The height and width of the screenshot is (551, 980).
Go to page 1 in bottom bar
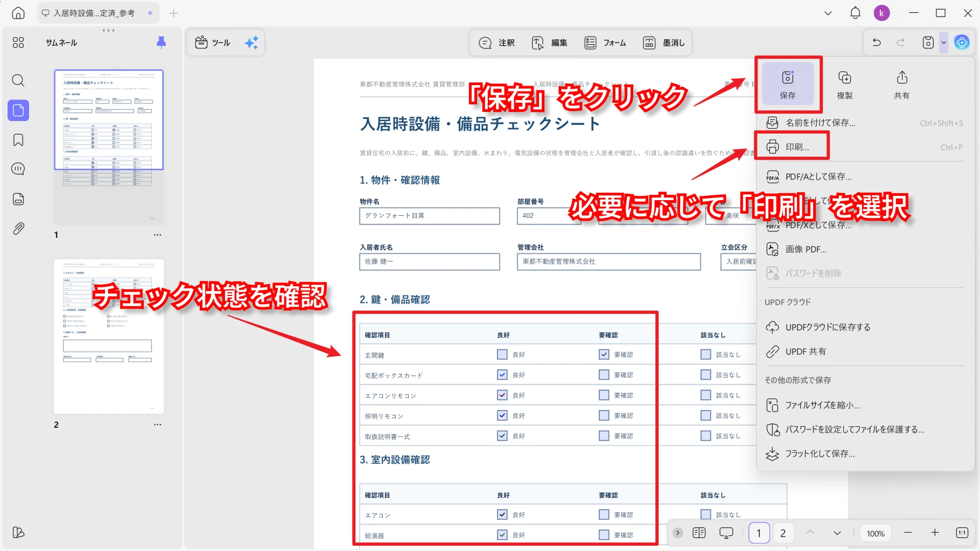[759, 533]
